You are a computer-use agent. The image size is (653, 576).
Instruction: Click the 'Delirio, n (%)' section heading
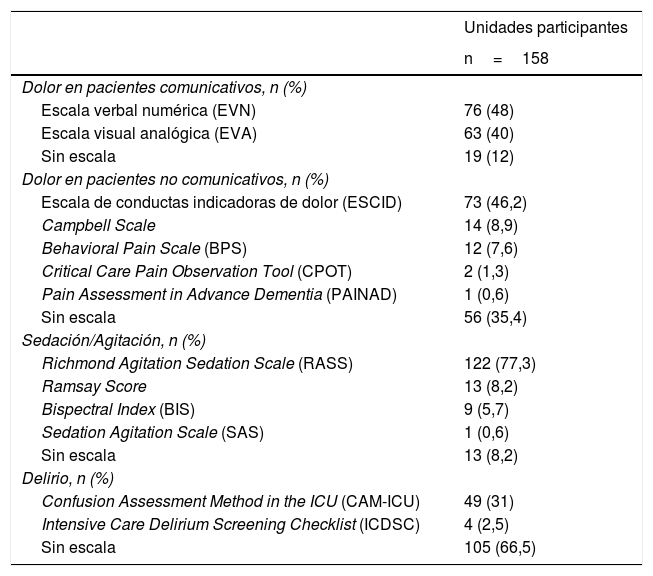(x=68, y=479)
